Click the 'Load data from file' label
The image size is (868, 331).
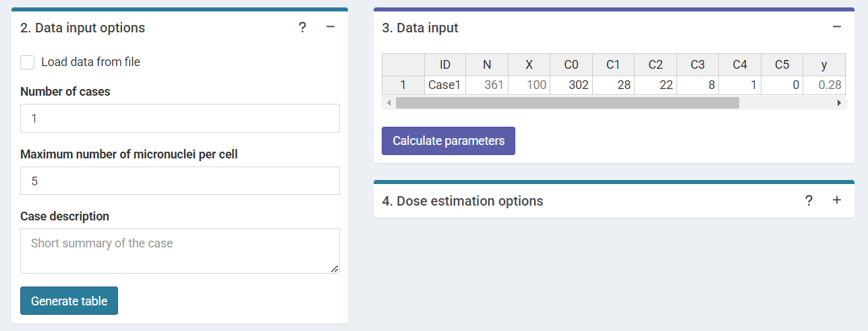pyautogui.click(x=90, y=62)
